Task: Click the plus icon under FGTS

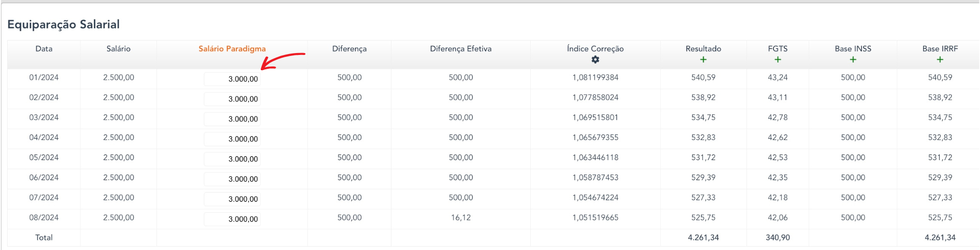Action: point(778,60)
